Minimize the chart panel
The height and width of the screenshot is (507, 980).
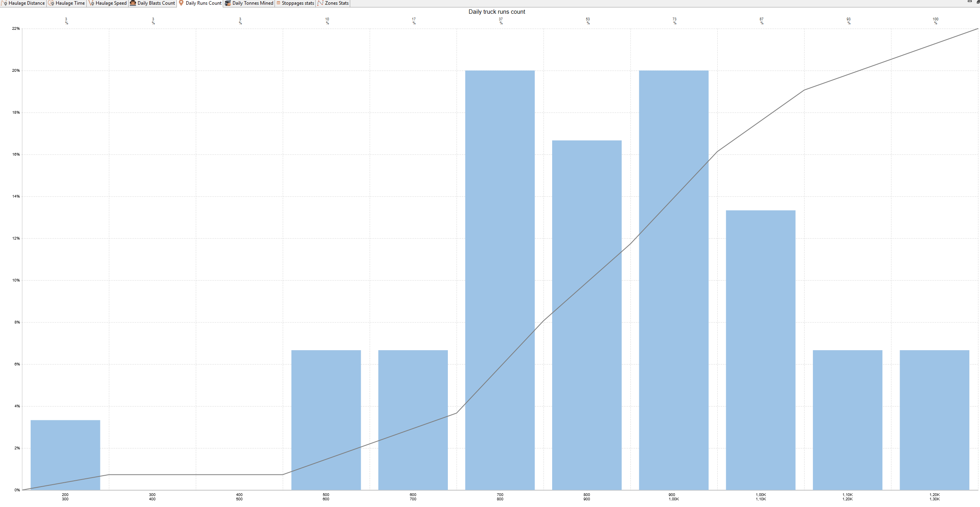[970, 2]
